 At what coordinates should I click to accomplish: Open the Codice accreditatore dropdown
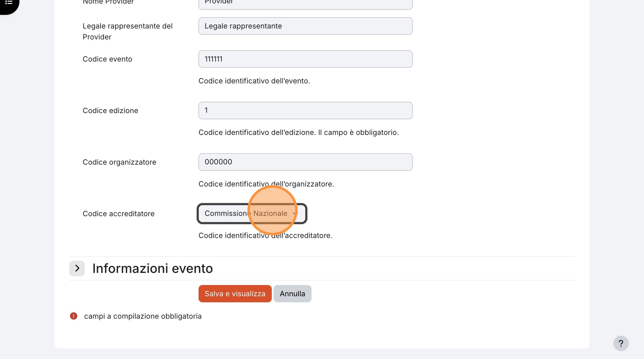coord(252,213)
